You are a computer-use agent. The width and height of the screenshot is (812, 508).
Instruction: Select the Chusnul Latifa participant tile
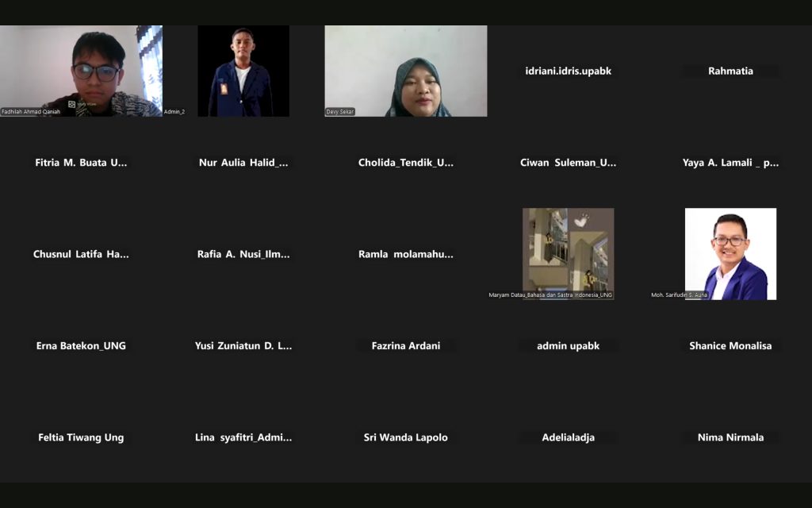point(81,254)
